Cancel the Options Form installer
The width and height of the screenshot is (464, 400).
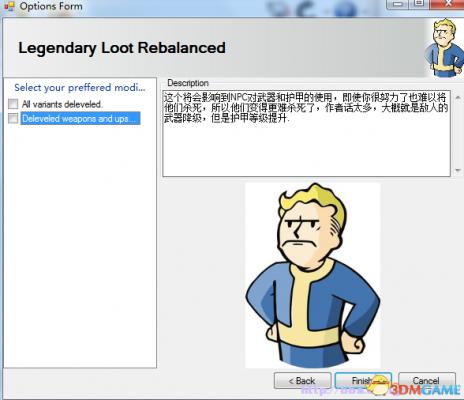[x=426, y=380]
